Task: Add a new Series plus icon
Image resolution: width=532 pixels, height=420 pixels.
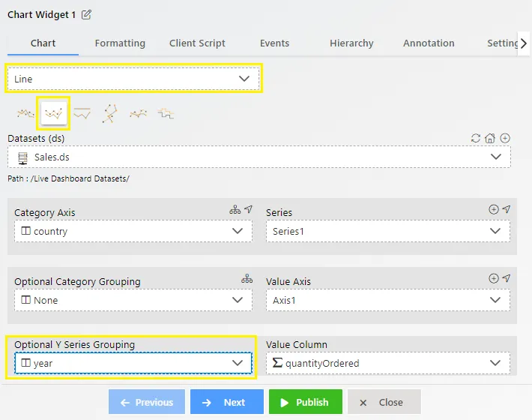Action: click(x=494, y=209)
